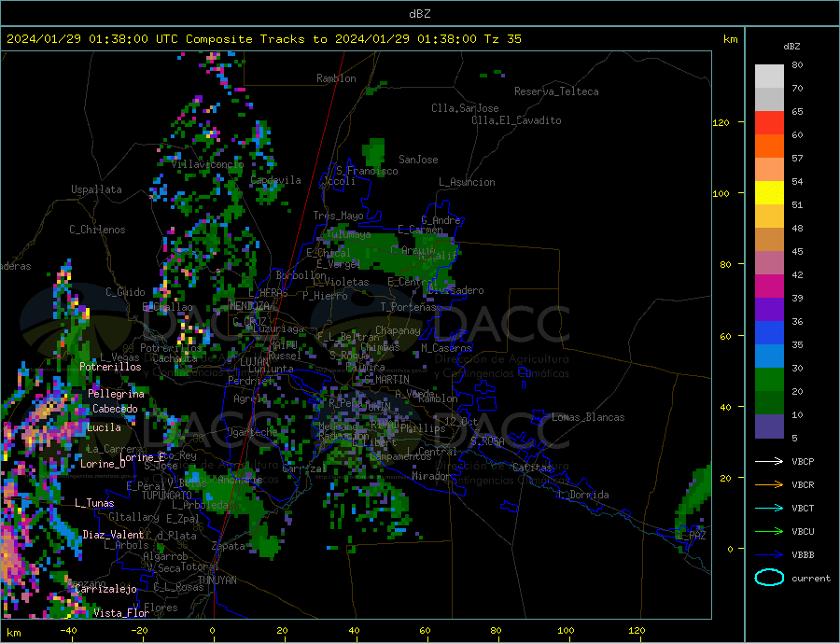Click the T_Porteñas label on map

point(409,307)
